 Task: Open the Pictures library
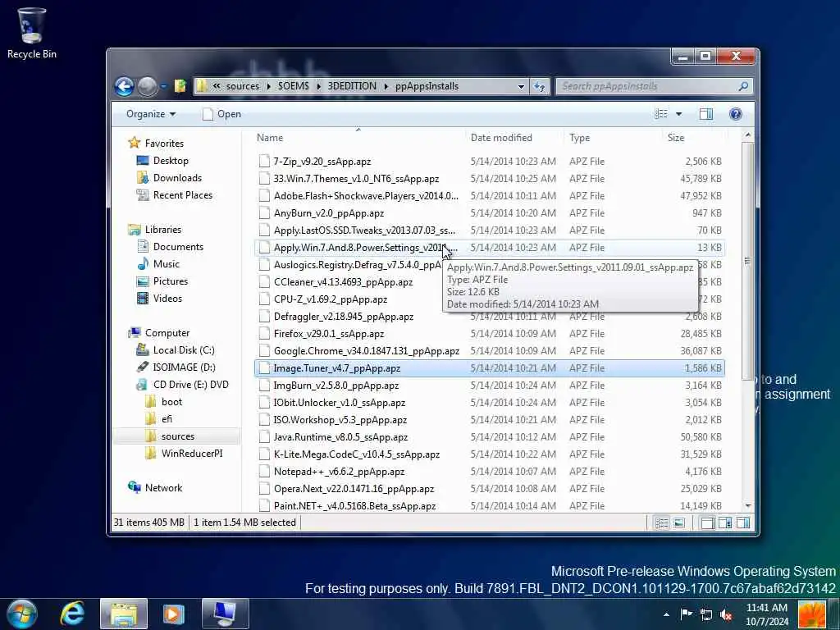[x=171, y=281]
